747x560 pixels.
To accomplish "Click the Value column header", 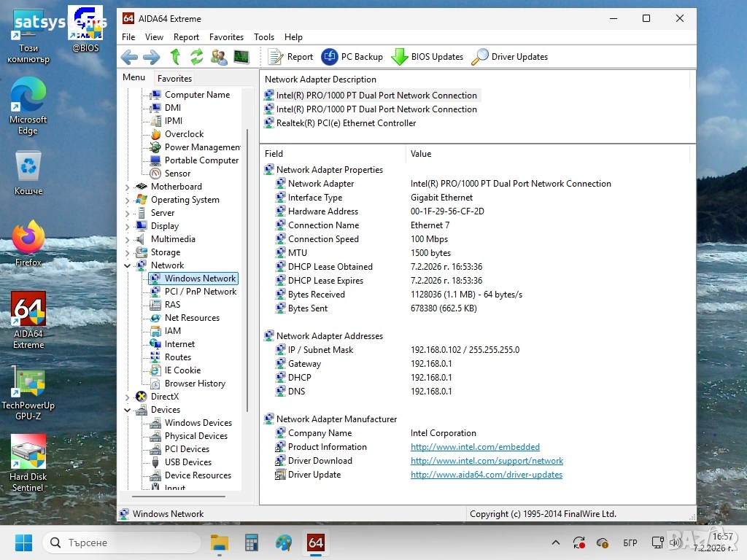I will (421, 154).
